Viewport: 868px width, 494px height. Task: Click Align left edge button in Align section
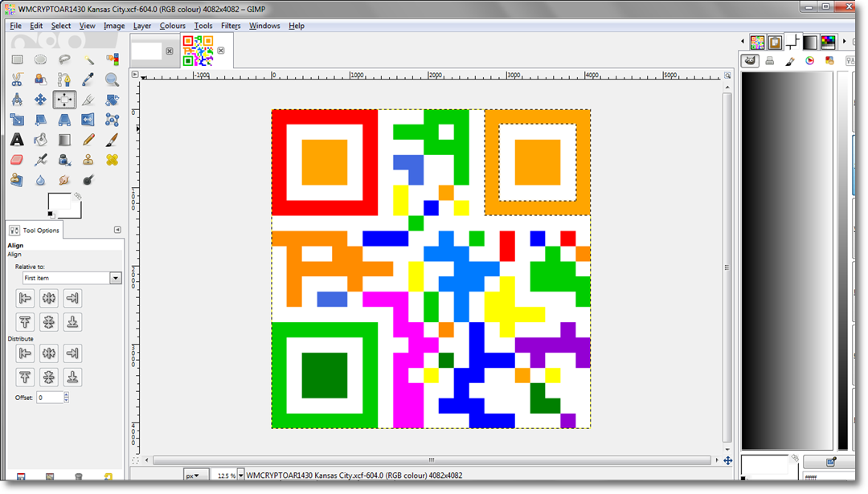click(x=25, y=298)
